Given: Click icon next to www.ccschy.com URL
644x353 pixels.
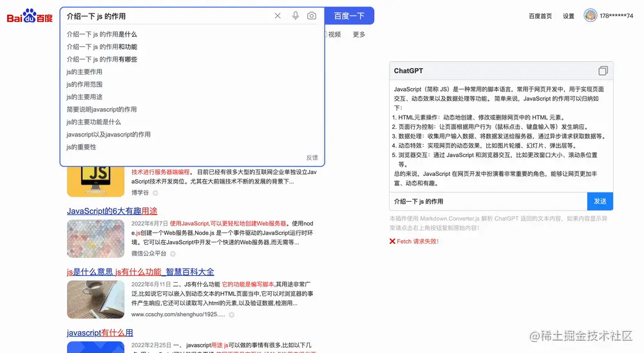Looking at the screenshot, I should point(232,315).
